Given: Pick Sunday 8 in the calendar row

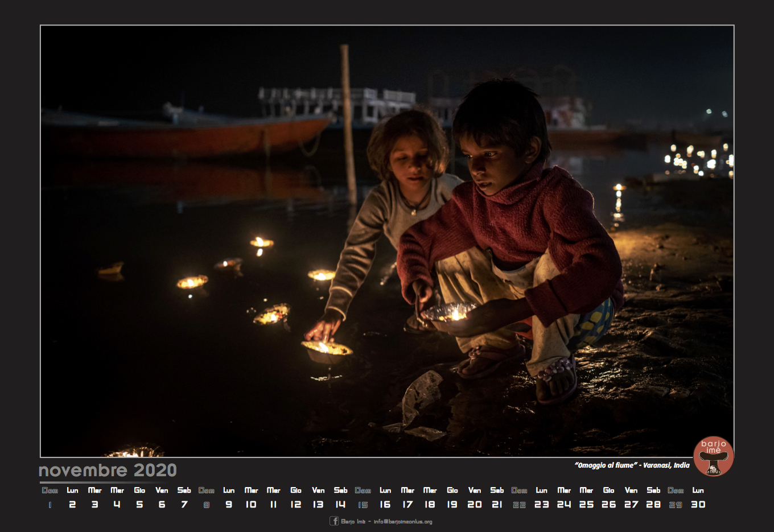Looking at the screenshot, I should coord(206,505).
